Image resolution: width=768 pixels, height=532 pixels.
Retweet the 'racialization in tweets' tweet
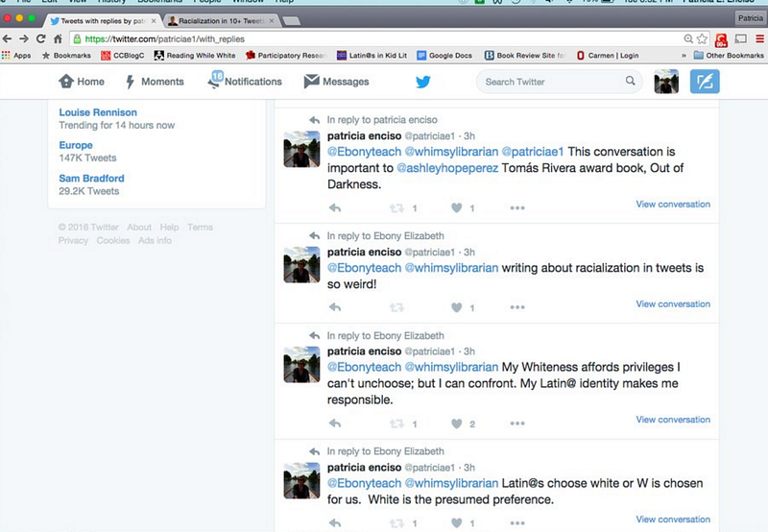[x=396, y=307]
